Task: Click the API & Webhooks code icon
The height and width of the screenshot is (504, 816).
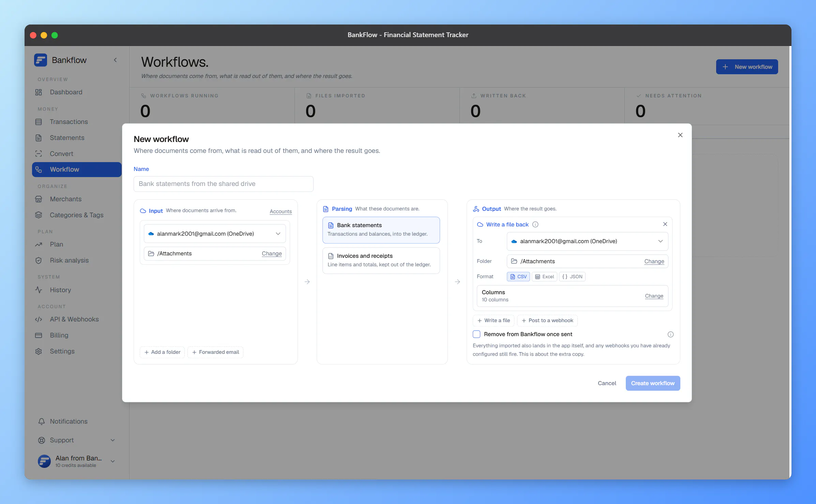Action: pyautogui.click(x=39, y=319)
